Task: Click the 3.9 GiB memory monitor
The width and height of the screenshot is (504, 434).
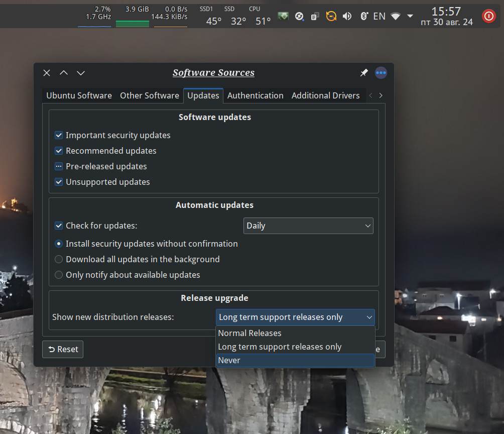Action: pos(133,16)
